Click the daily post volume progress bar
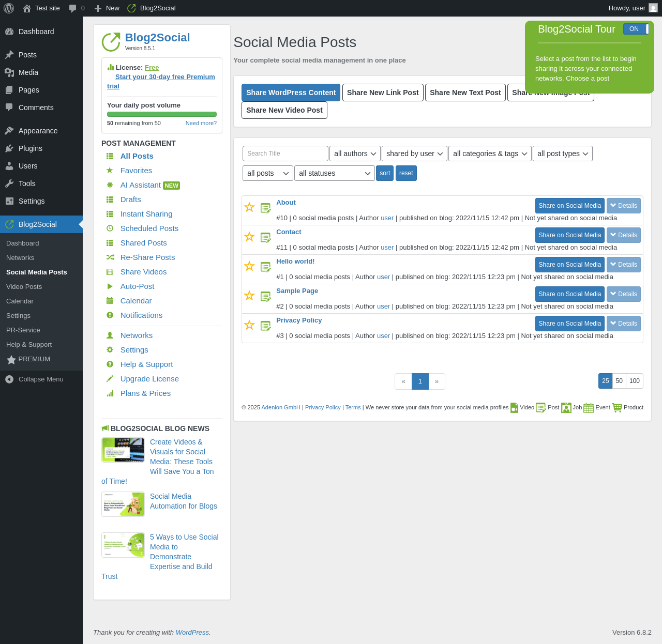662x644 pixels. point(162,114)
